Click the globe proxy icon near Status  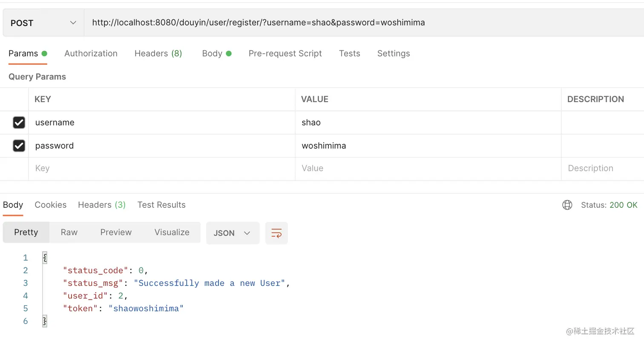point(567,205)
